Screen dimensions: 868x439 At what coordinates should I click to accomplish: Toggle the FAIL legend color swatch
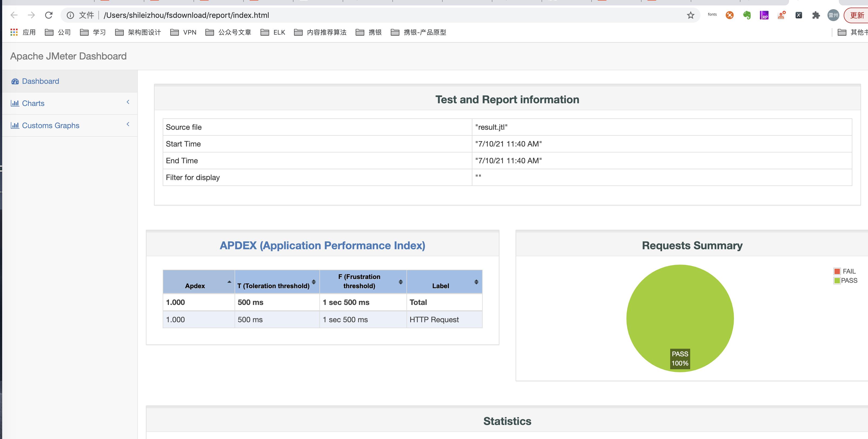(837, 271)
